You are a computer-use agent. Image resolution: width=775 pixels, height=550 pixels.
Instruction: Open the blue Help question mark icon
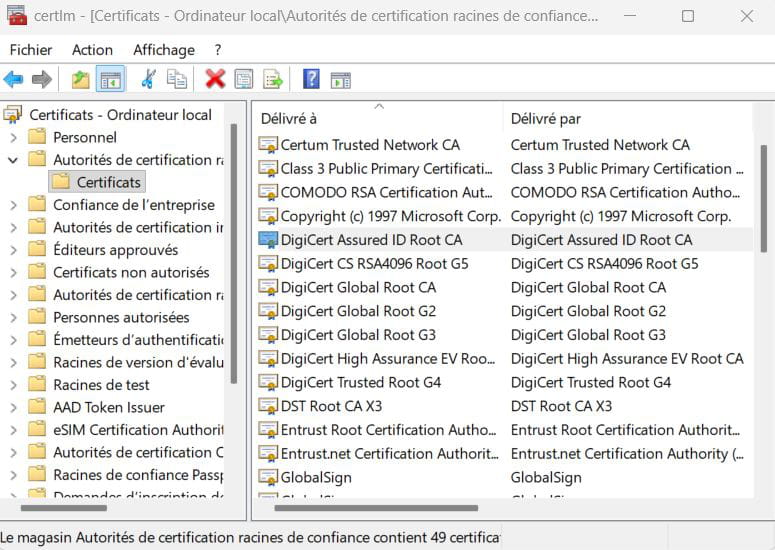(311, 79)
